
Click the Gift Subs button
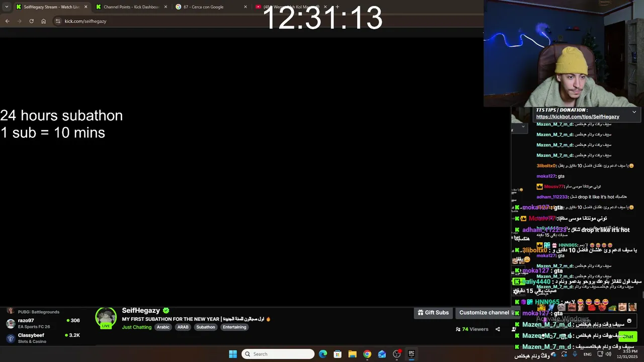(433, 313)
